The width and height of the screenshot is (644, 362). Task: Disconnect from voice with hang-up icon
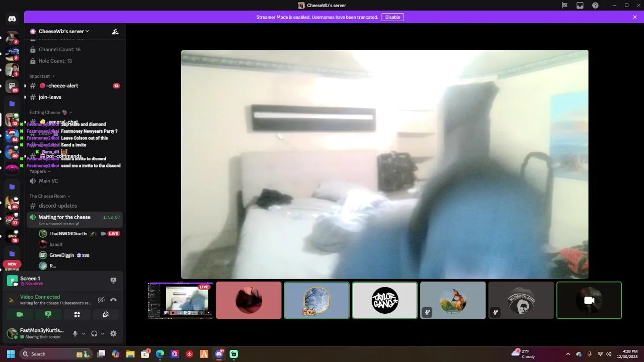pyautogui.click(x=113, y=300)
